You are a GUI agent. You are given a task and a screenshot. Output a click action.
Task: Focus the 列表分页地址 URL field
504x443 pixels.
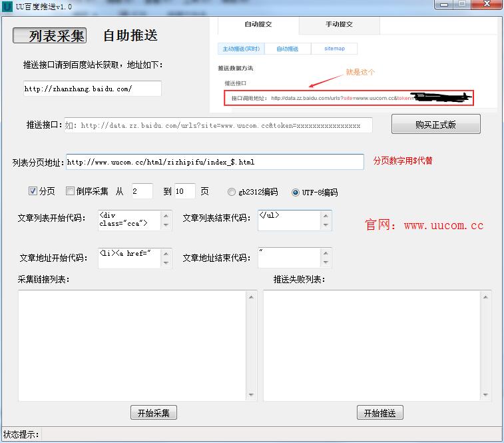[x=214, y=162]
